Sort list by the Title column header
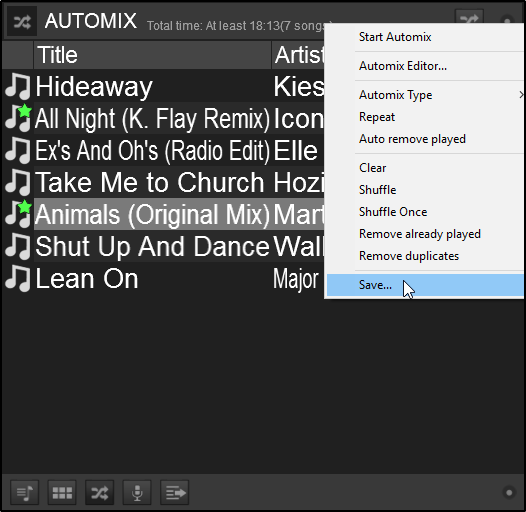 [x=152, y=55]
